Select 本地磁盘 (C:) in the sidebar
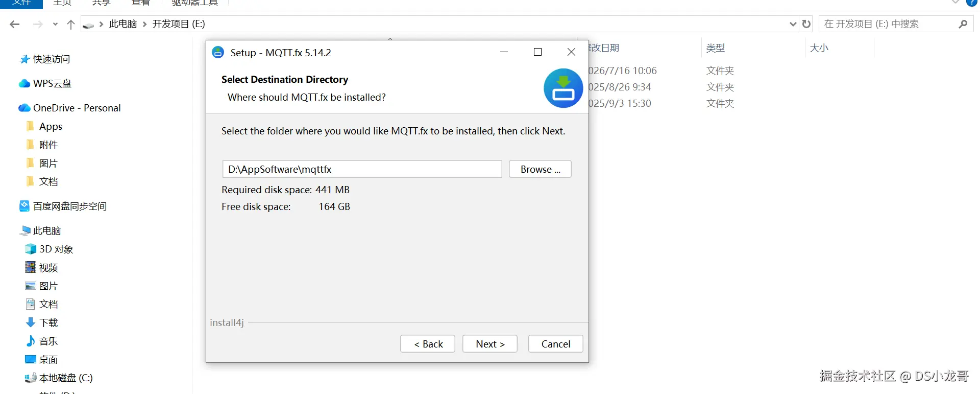The image size is (980, 394). (x=59, y=378)
